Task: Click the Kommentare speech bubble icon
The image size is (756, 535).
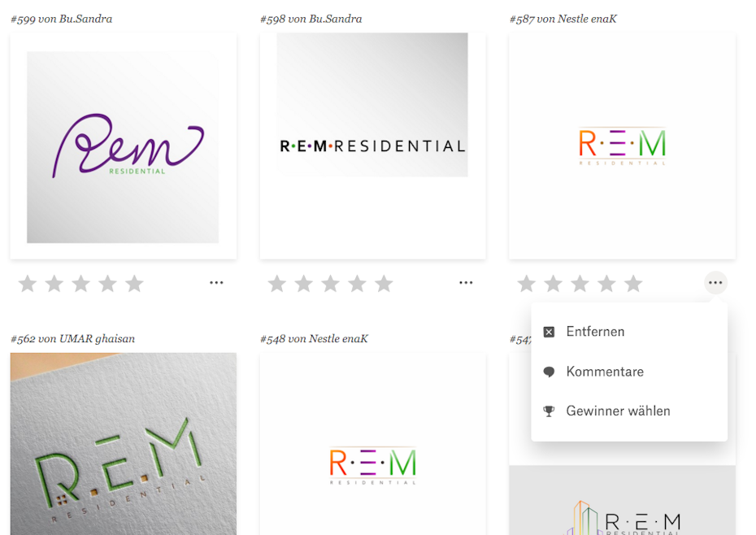Action: (x=549, y=372)
